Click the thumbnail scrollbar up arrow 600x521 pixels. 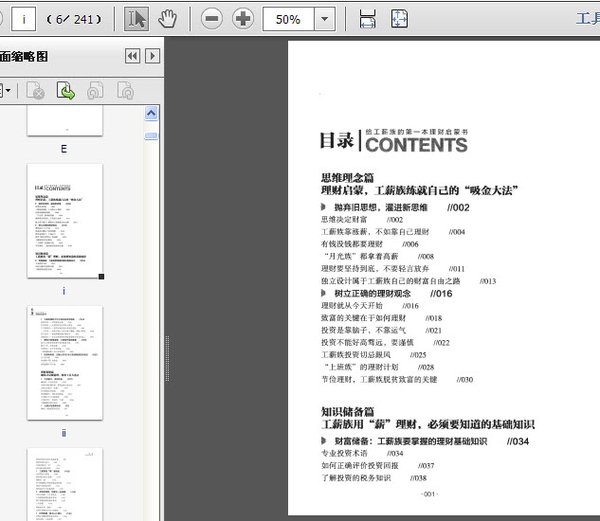[x=151, y=112]
